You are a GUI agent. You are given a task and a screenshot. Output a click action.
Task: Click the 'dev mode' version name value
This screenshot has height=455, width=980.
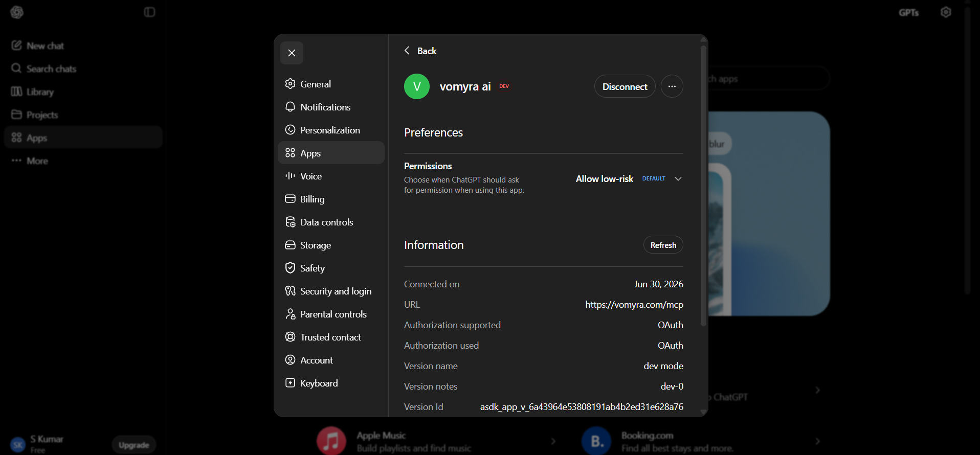[x=663, y=366]
